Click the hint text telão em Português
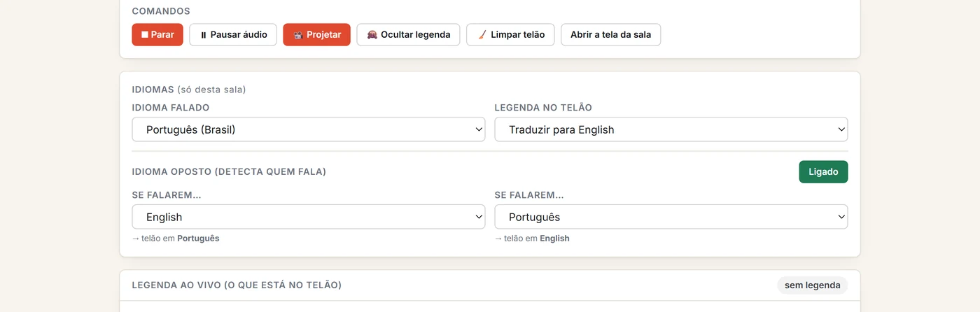The image size is (980, 312). [x=176, y=239]
